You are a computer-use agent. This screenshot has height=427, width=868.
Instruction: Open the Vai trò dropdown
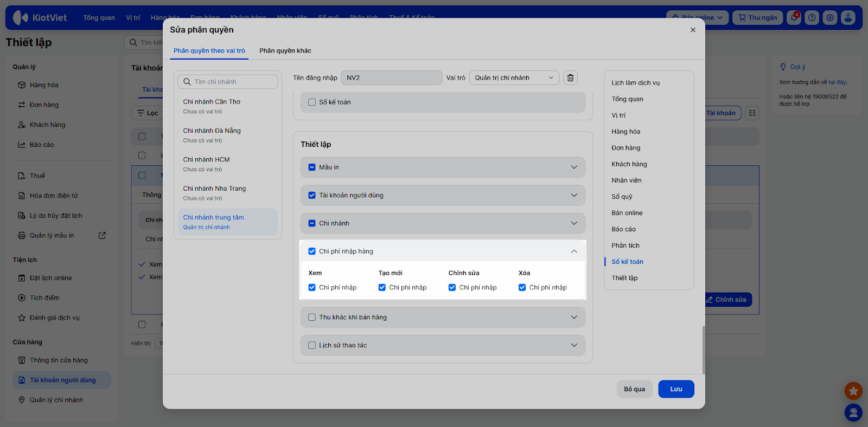click(x=514, y=78)
